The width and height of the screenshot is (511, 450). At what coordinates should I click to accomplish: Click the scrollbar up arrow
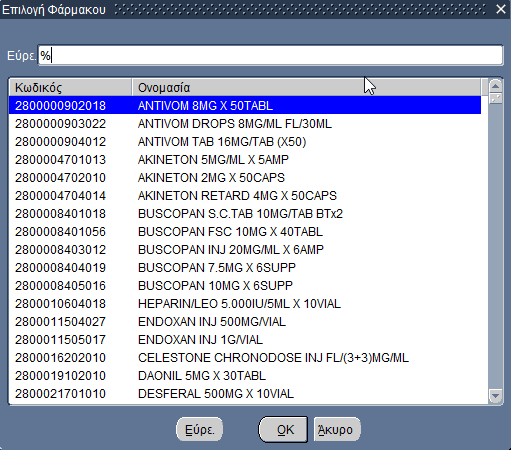coord(496,86)
